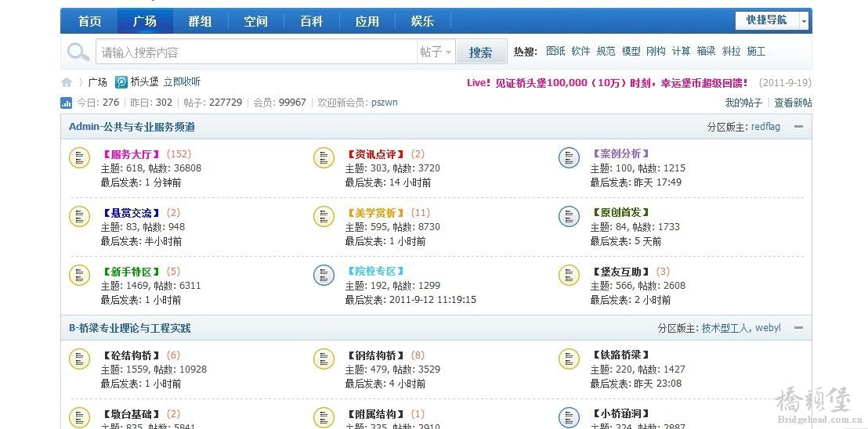Open the 【悬赏交流】 forum
The height and width of the screenshot is (429, 868).
point(131,213)
